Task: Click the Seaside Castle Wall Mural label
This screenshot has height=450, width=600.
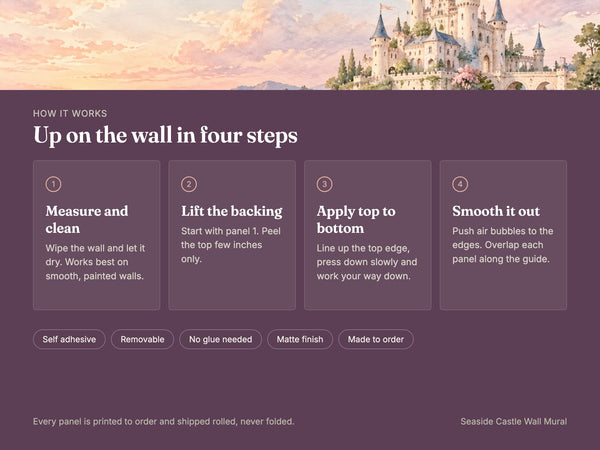Action: (514, 422)
